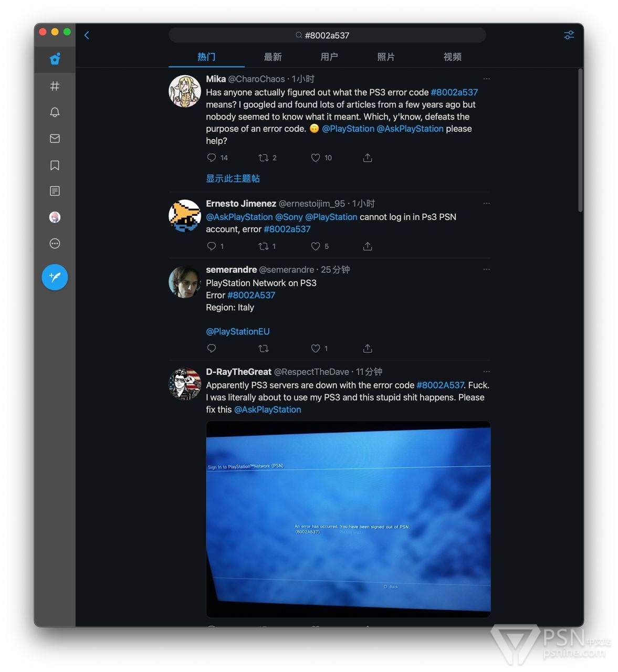
Task: Open D-RayTheGreat's profile avatar
Action: (x=184, y=384)
